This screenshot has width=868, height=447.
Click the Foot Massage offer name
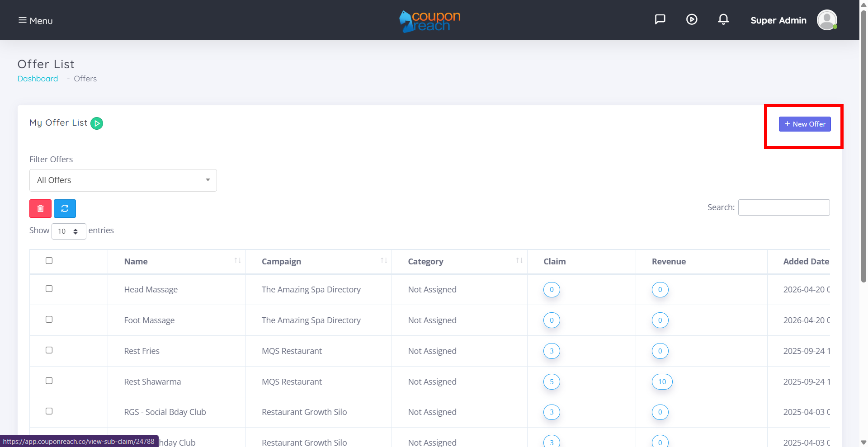(149, 320)
